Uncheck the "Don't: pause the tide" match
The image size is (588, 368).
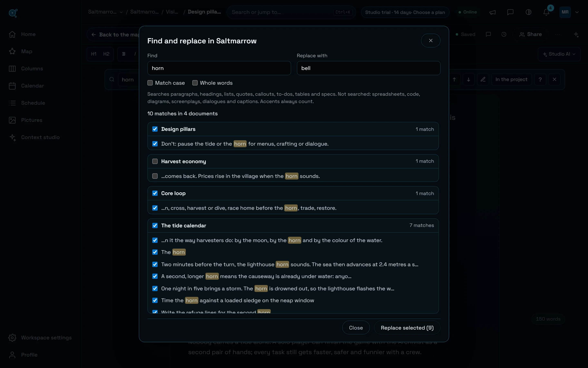pyautogui.click(x=155, y=144)
